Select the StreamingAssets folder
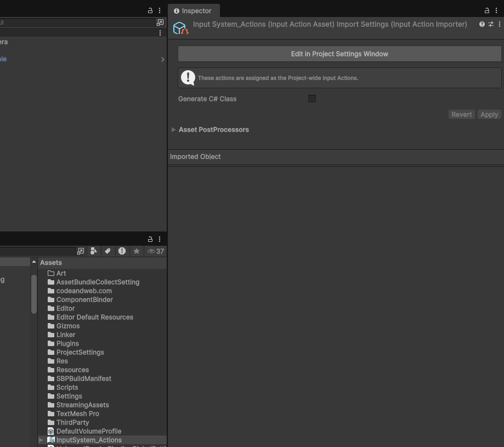504x447 pixels. pyautogui.click(x=102, y=405)
